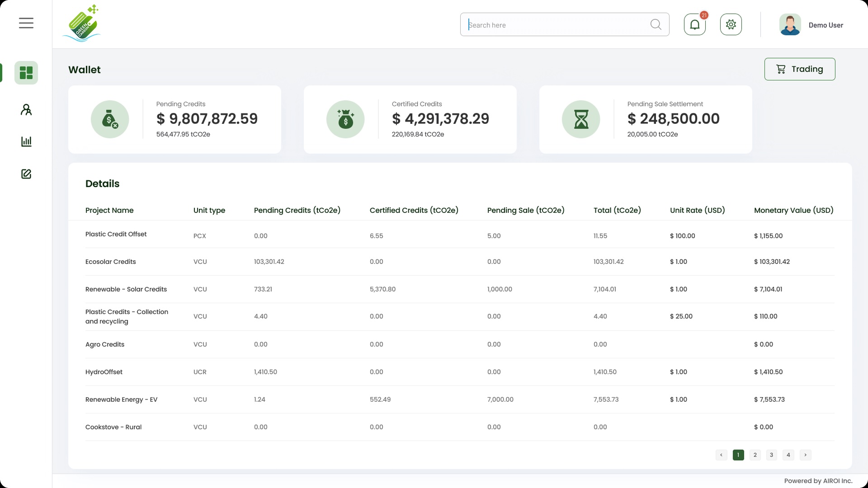Click the Pending Sale Settlement hourglass icon
This screenshot has width=868, height=488.
[x=581, y=119]
